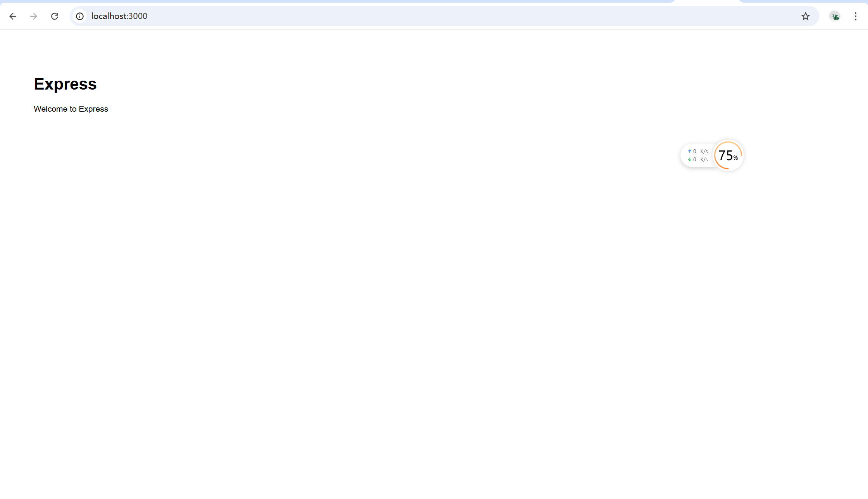
Task: Click the forward navigation arrow
Action: [34, 16]
